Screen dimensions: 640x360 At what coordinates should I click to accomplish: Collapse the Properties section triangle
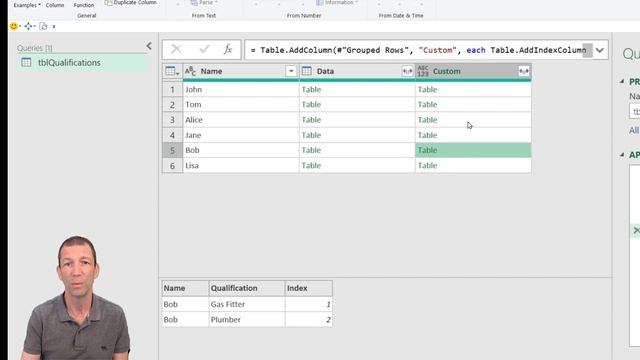click(622, 81)
